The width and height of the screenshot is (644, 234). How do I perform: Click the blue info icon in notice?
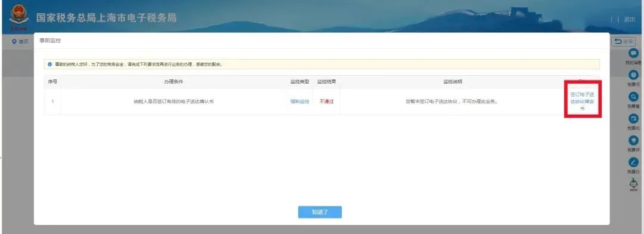49,64
